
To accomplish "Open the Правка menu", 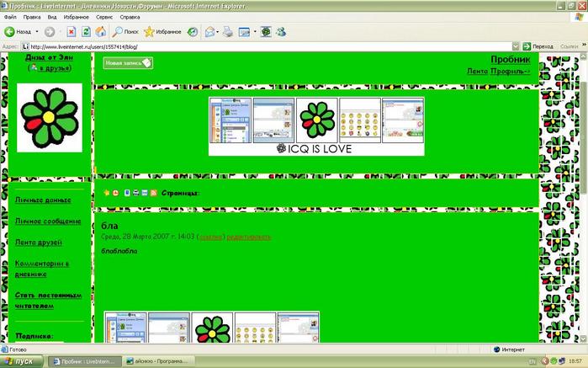I will tap(32, 18).
